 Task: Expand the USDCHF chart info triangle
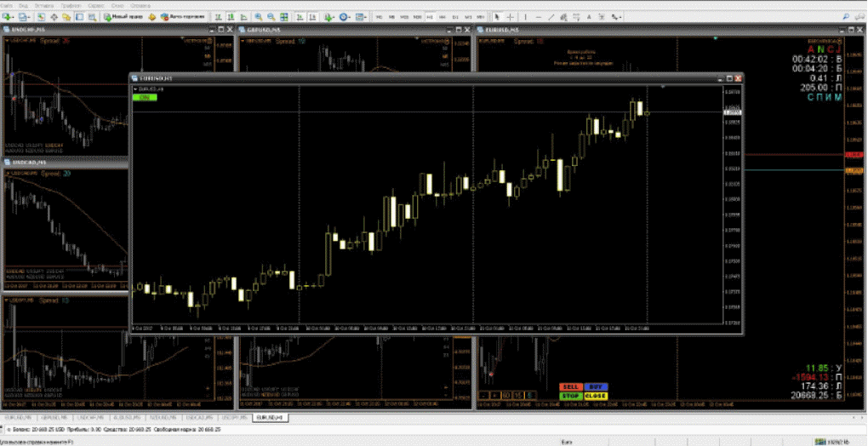coord(7,40)
